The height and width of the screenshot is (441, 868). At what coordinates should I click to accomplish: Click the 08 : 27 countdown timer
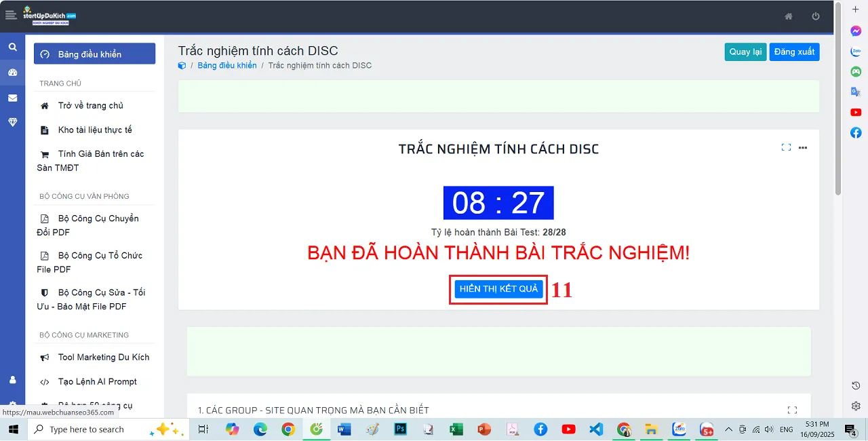tap(498, 203)
